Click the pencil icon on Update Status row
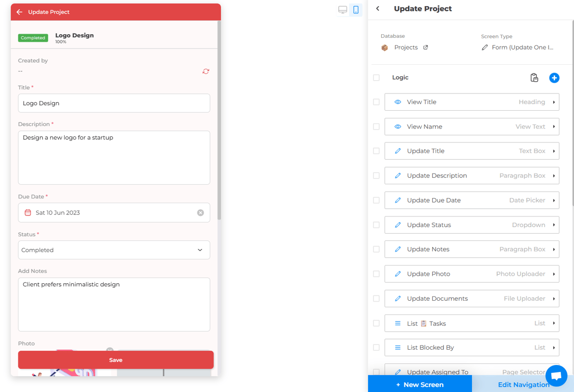This screenshot has height=392, width=574. pos(397,225)
